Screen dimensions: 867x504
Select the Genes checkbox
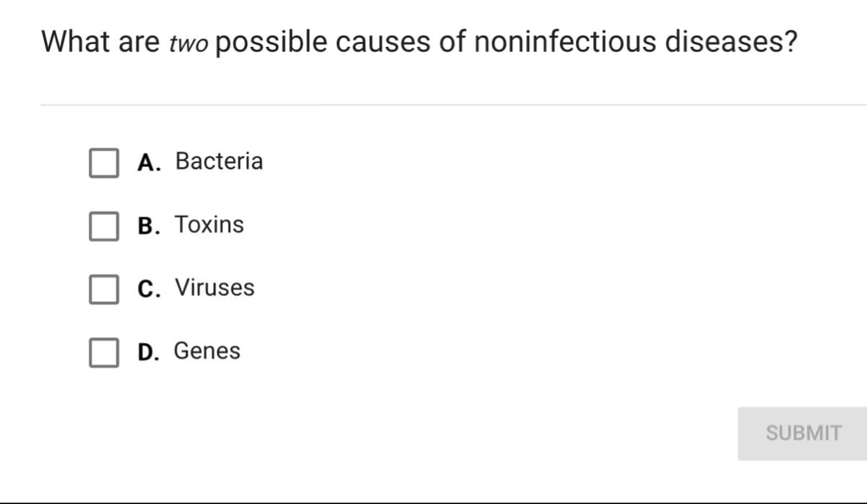(x=104, y=352)
